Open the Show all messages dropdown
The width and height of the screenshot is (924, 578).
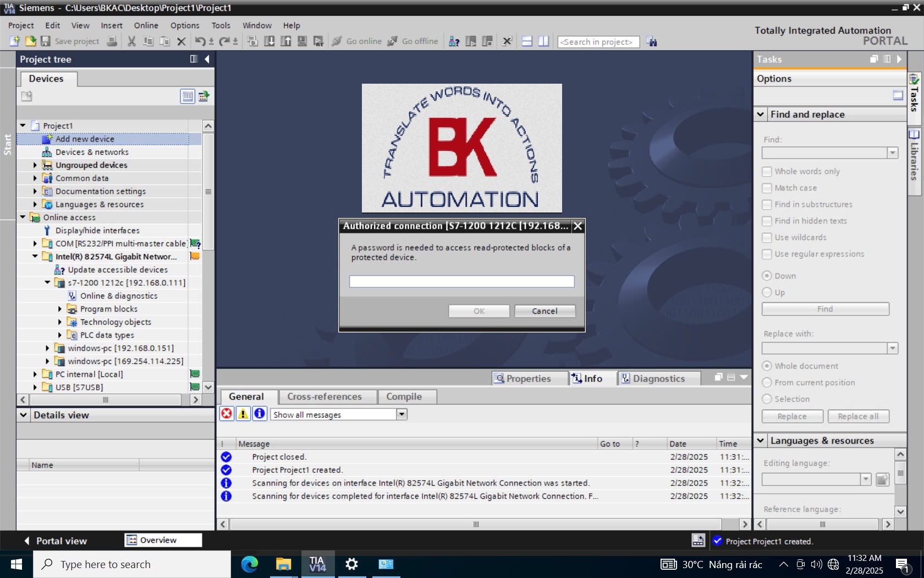(x=402, y=415)
